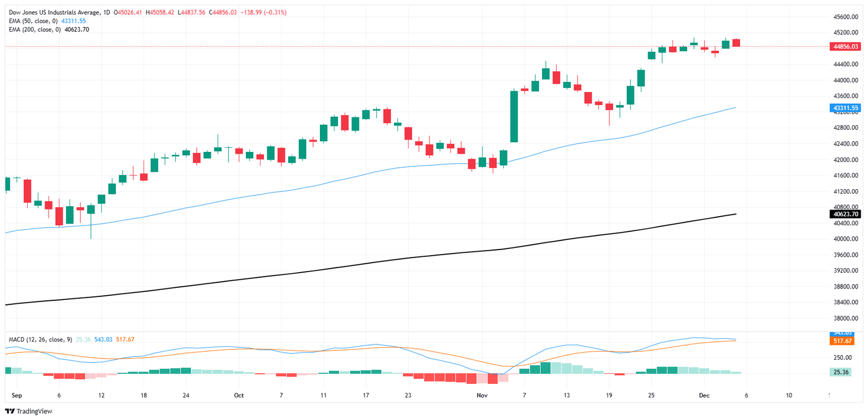This screenshot has height=420, width=868.
Task: Click the 42400.00 price axis label
Action: tap(845, 143)
